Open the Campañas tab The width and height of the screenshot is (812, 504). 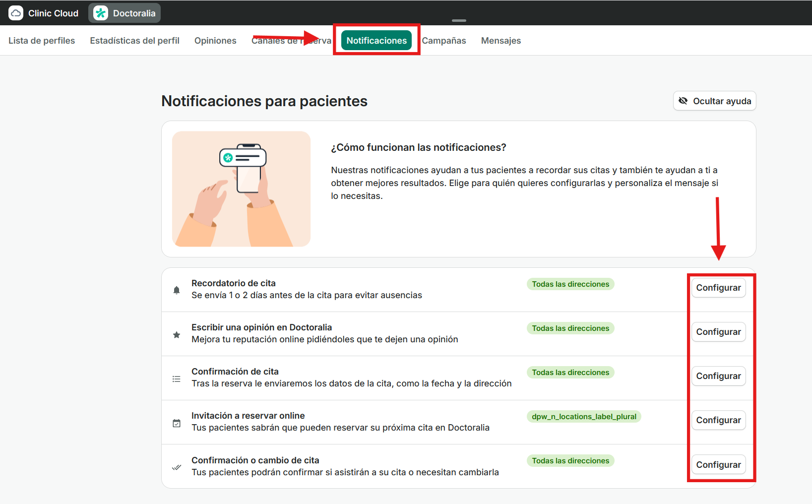(444, 41)
